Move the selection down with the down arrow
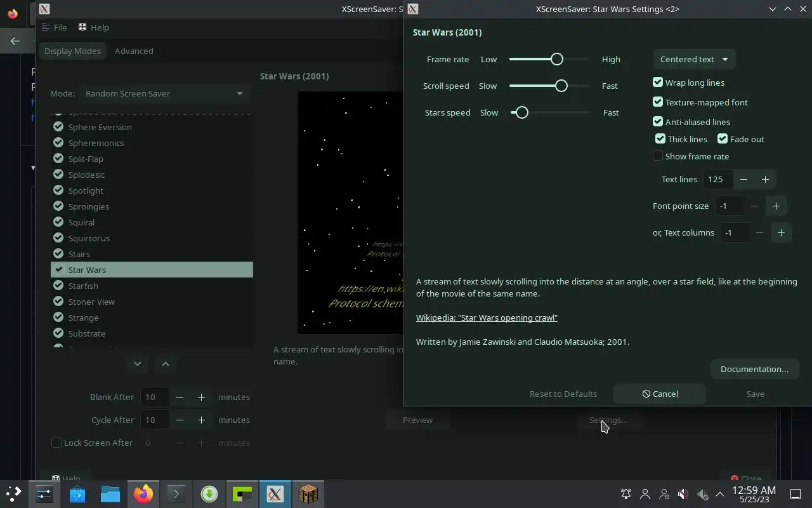This screenshot has height=508, width=812. click(x=138, y=364)
